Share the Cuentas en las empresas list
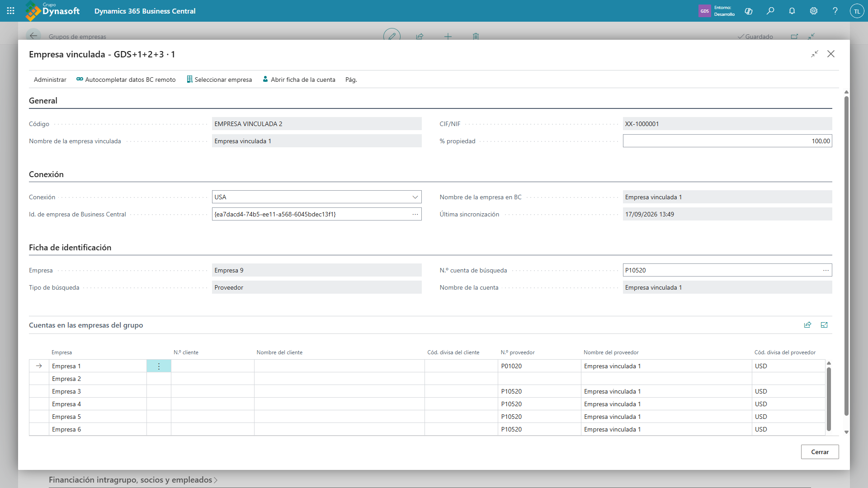This screenshot has width=868, height=488. (x=808, y=325)
